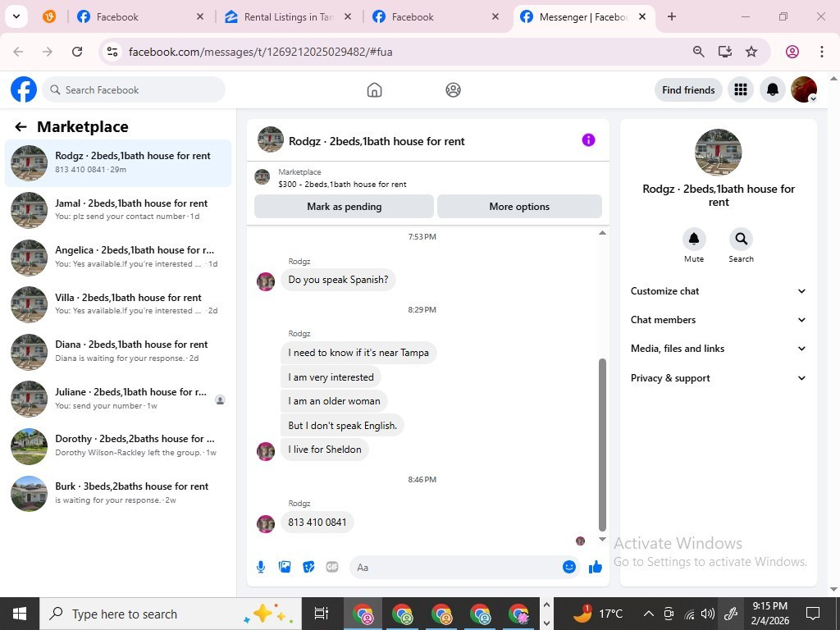Reload the page in Chrome

pos(77,52)
